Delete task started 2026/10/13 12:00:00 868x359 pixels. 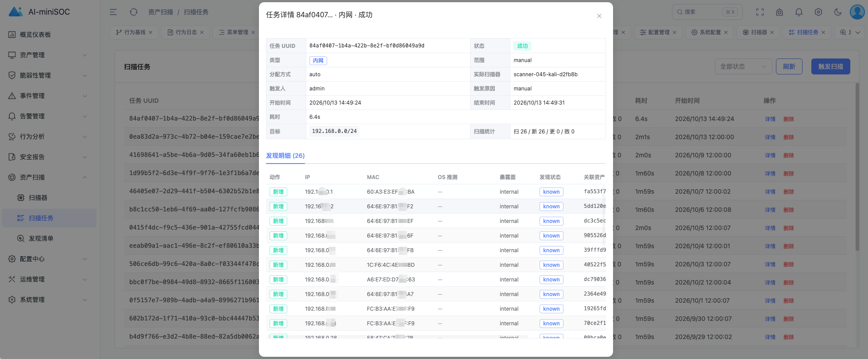click(789, 137)
